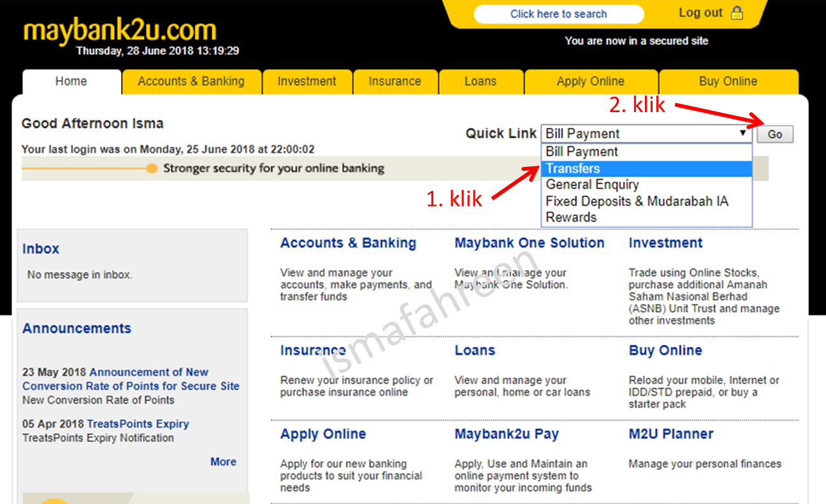Click the padlock icon beside Log out
Image resolution: width=826 pixels, height=504 pixels.
pyautogui.click(x=737, y=13)
